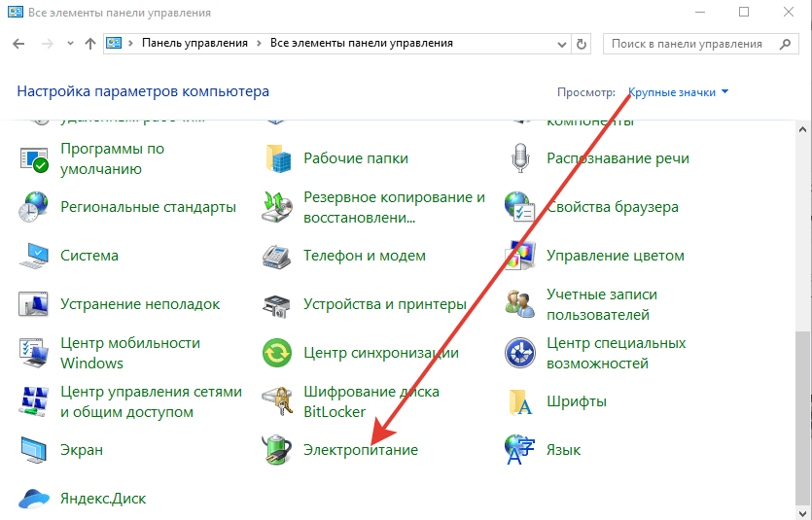
Task: Open the Display monitor icon (Экран)
Action: [x=34, y=450]
